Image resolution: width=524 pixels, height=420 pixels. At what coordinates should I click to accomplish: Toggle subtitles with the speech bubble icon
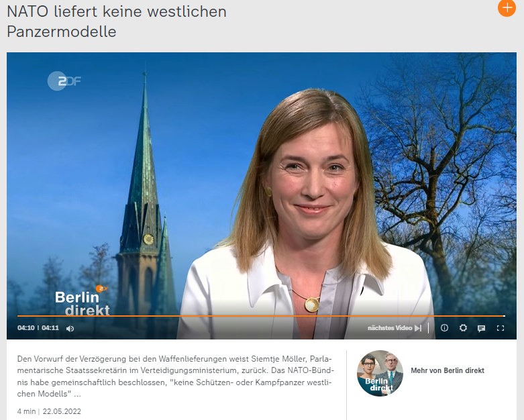click(x=481, y=328)
